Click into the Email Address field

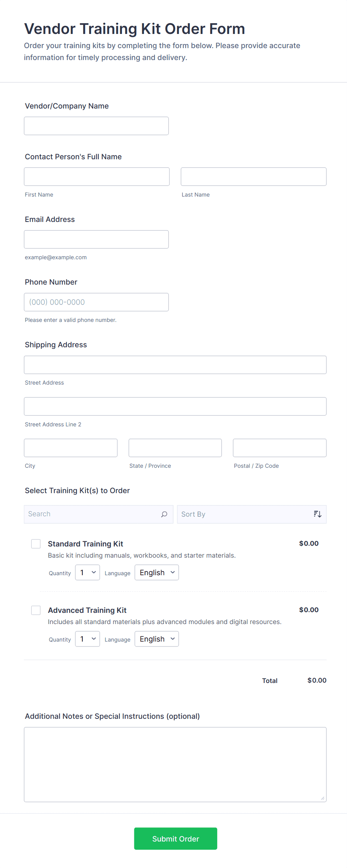click(96, 239)
